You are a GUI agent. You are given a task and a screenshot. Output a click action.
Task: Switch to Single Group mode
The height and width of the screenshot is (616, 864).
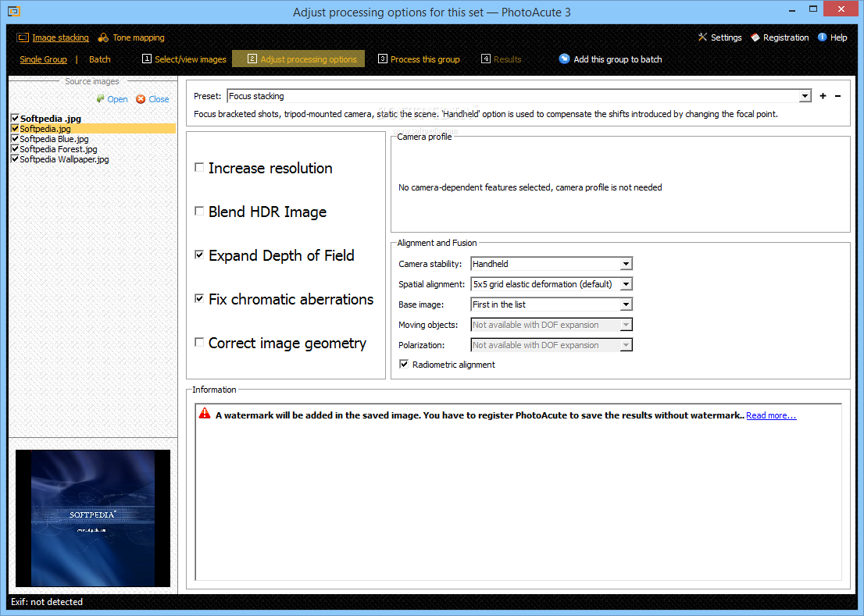(43, 59)
